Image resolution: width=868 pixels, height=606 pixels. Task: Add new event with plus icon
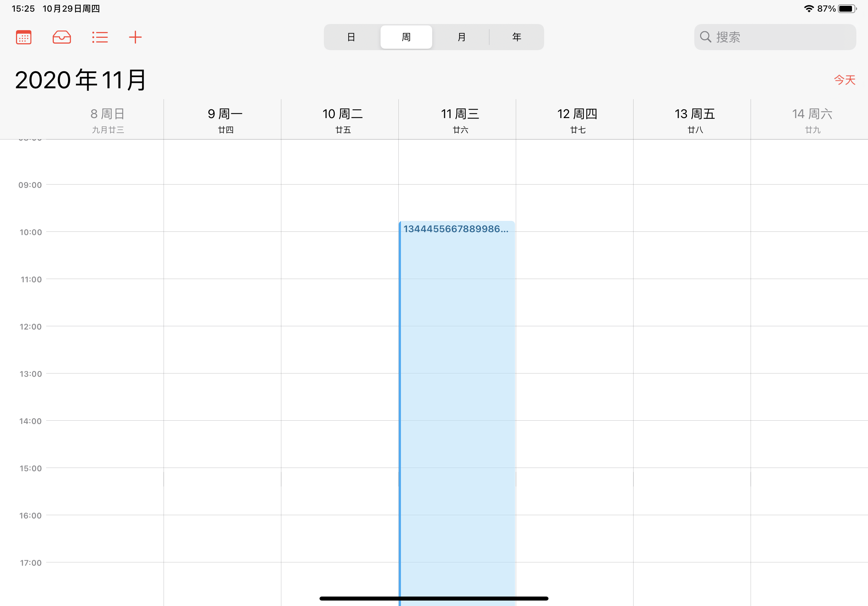(x=135, y=37)
